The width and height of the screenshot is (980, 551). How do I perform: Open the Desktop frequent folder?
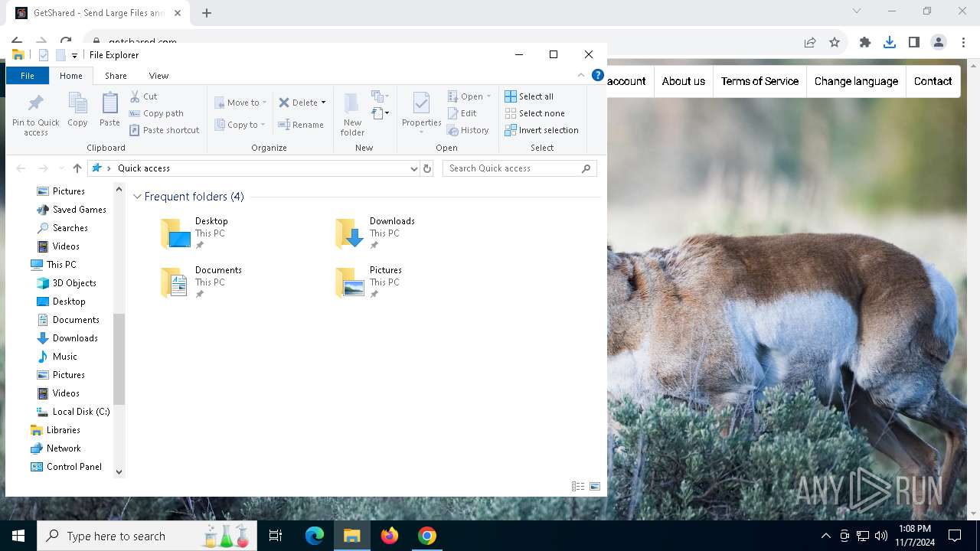(194, 233)
